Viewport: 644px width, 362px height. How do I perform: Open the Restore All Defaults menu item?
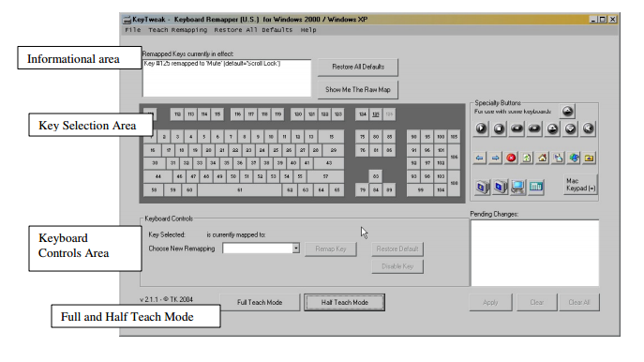pyautogui.click(x=253, y=30)
